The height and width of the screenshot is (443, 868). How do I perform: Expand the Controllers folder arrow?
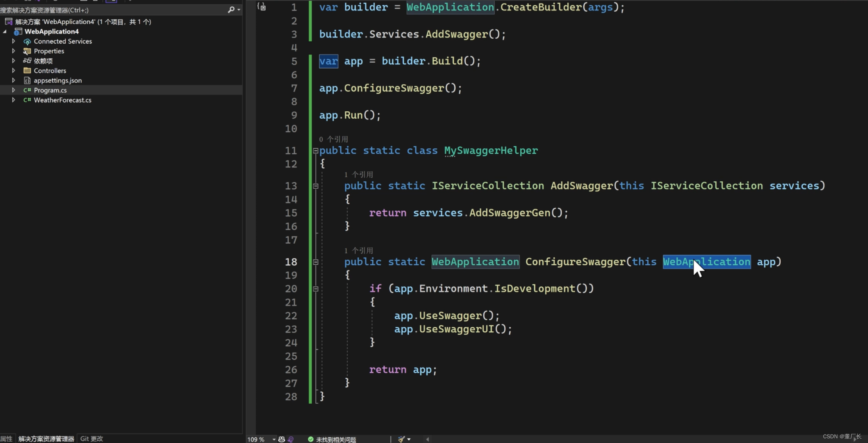(14, 71)
